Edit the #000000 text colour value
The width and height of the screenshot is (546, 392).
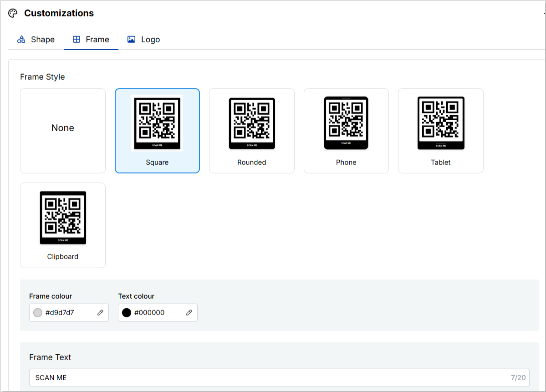tap(149, 313)
